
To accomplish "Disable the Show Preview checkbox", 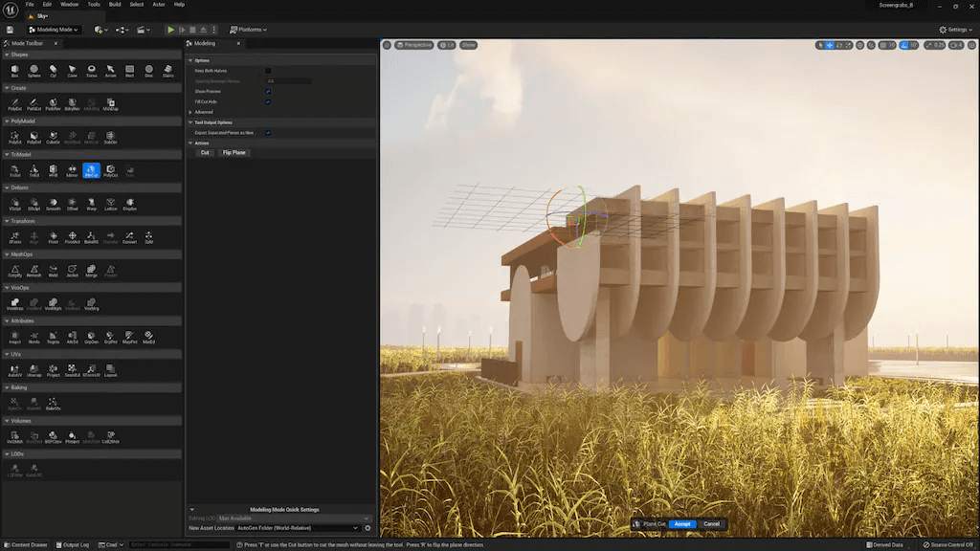I will pyautogui.click(x=268, y=92).
